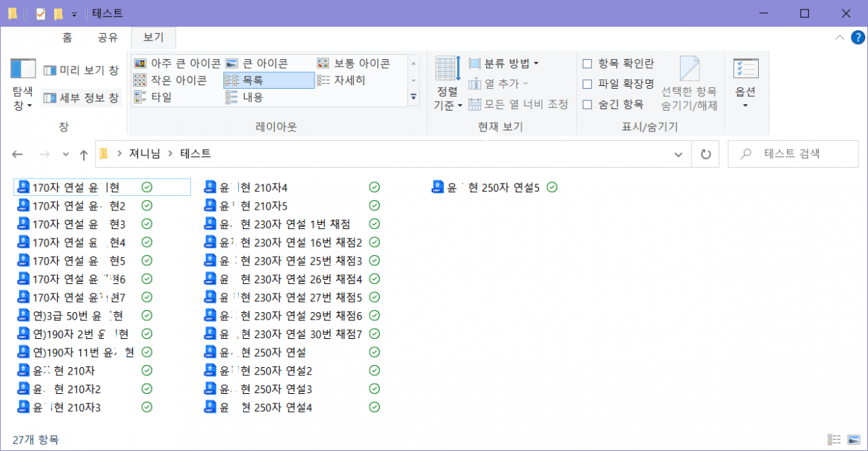Open the Share (공유) ribbon tab

coord(107,38)
